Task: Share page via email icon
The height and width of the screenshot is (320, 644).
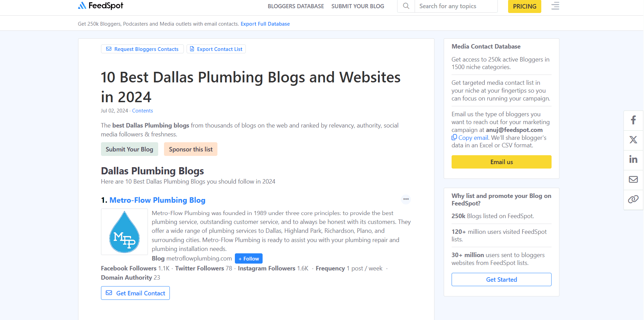Action: coord(633,179)
